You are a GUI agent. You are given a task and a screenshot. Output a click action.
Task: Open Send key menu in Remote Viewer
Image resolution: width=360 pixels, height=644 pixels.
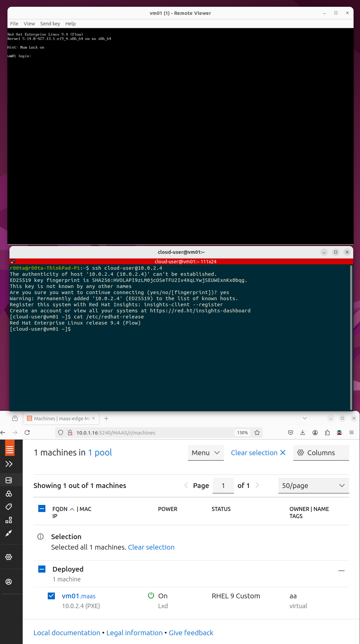tap(50, 24)
